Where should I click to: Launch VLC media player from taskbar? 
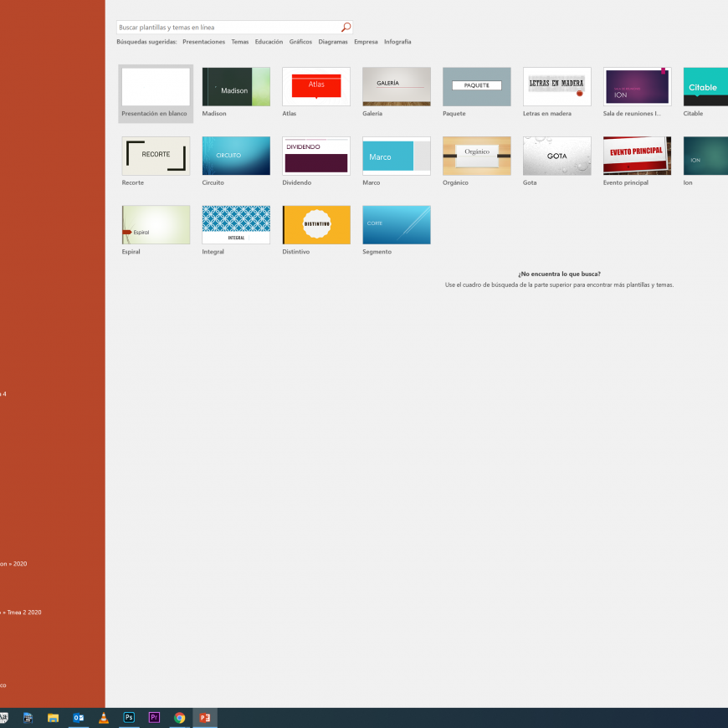point(104,718)
